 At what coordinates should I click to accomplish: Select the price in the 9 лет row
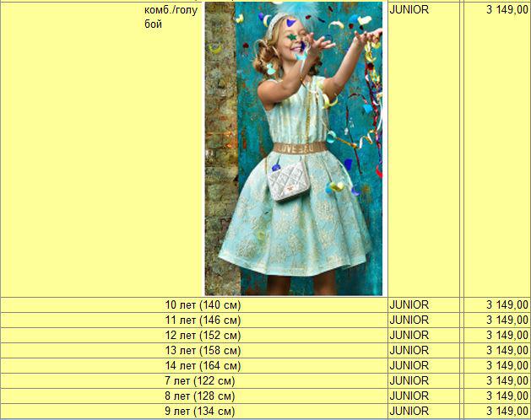click(x=507, y=412)
